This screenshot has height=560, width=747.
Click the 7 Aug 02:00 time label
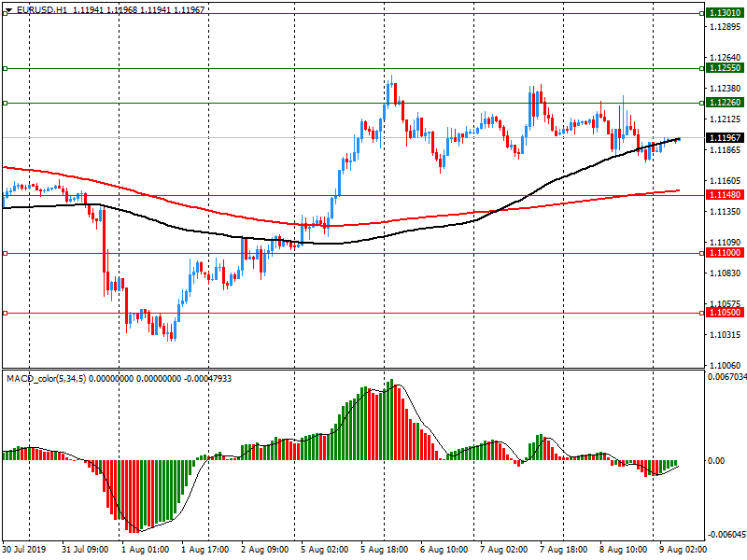(503, 550)
